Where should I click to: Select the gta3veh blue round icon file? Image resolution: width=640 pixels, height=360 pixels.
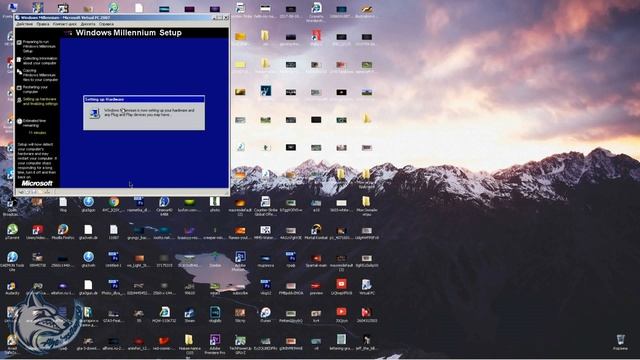tap(88, 259)
